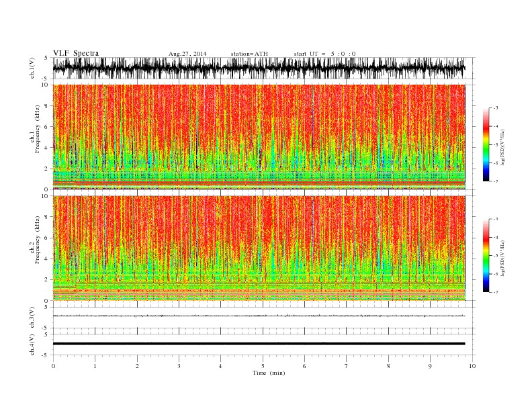Click the "ch.4(V)" axis label
The height and width of the screenshot is (411, 532).
click(x=32, y=345)
